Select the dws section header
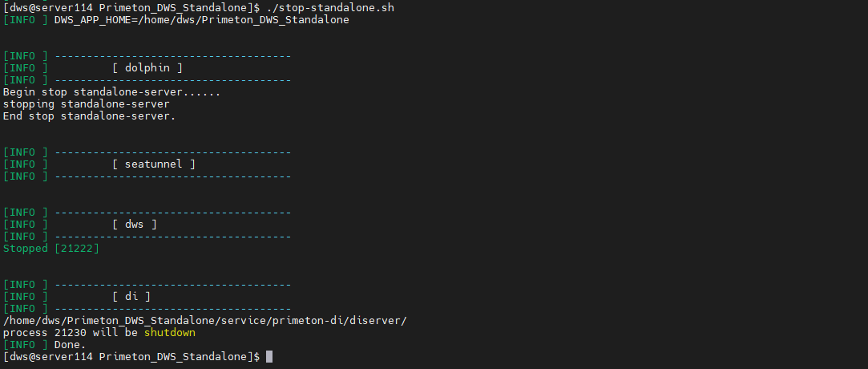The width and height of the screenshot is (868, 369). 135,224
